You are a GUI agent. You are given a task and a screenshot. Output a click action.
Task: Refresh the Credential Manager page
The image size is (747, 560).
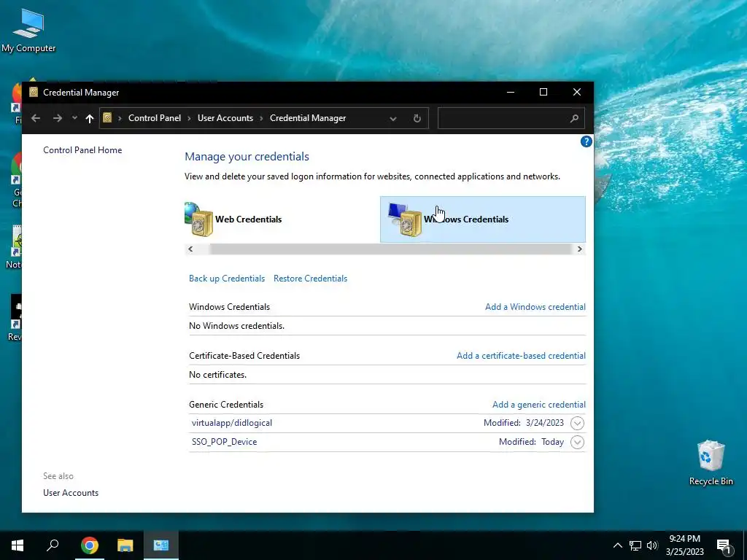(x=417, y=118)
